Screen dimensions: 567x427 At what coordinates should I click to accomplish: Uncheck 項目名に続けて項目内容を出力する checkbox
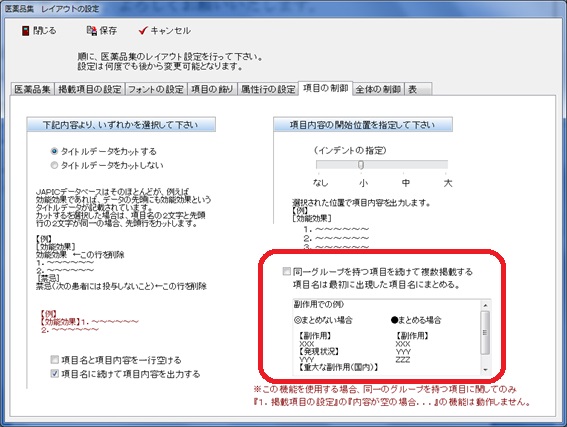[x=55, y=373]
